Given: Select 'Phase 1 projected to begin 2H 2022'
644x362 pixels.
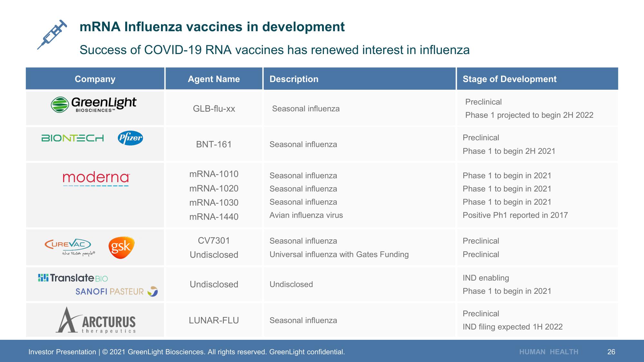Looking at the screenshot, I should click(x=529, y=115).
